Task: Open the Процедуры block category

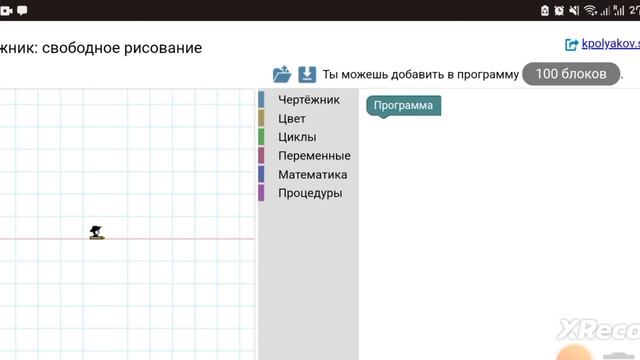Action: [x=308, y=193]
